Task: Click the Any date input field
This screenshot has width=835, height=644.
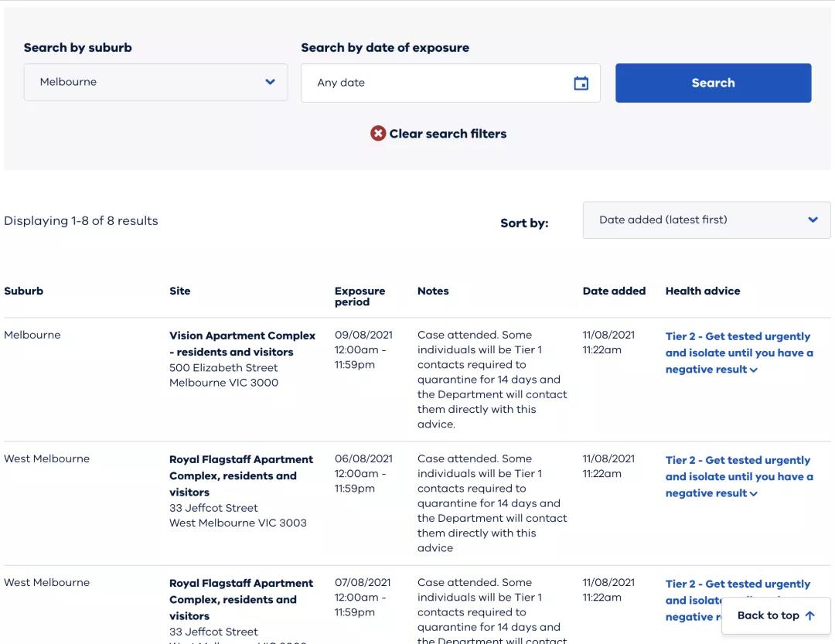Action: click(x=451, y=83)
